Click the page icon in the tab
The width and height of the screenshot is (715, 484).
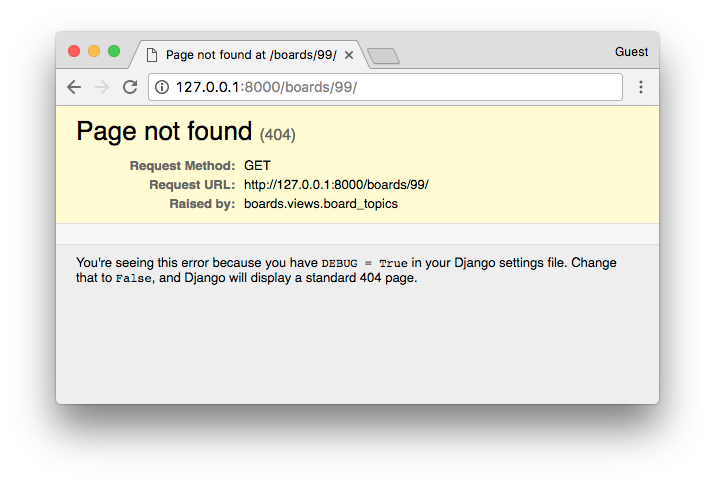(152, 55)
